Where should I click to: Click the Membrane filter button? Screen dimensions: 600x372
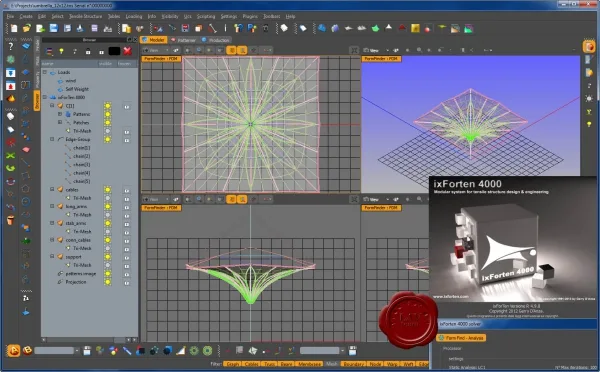pyautogui.click(x=310, y=364)
